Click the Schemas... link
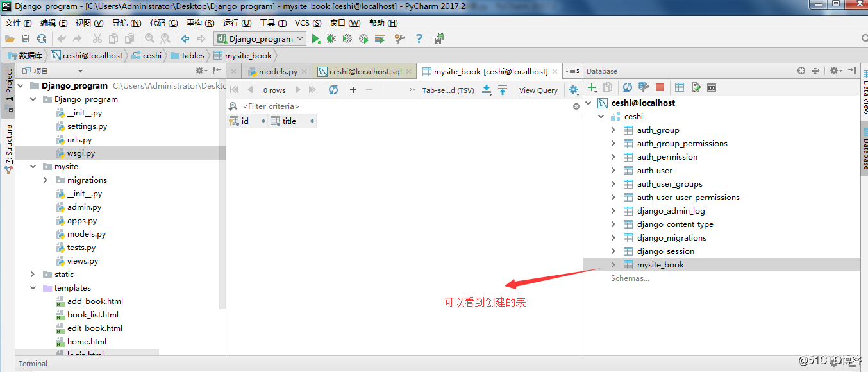 pos(630,278)
